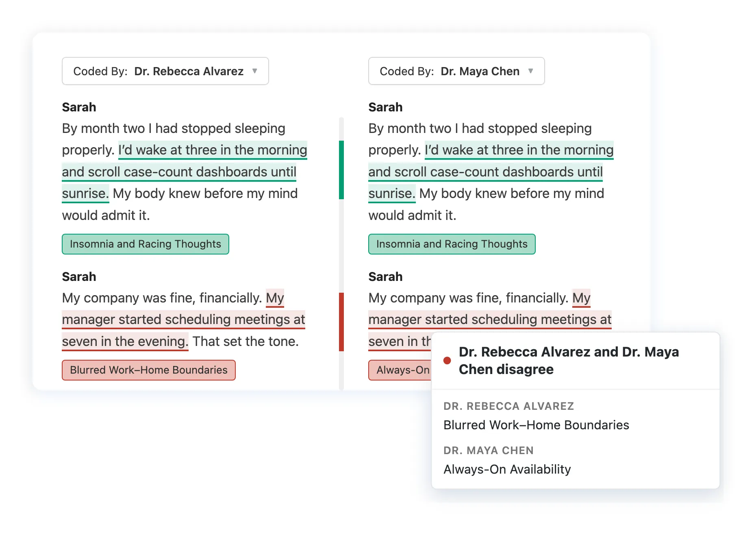
Task: Click red highlighted 'seven in the evening.' on left
Action: click(x=125, y=341)
